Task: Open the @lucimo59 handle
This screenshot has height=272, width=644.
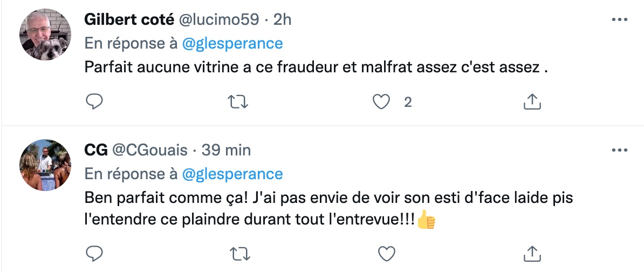Action: [x=218, y=19]
